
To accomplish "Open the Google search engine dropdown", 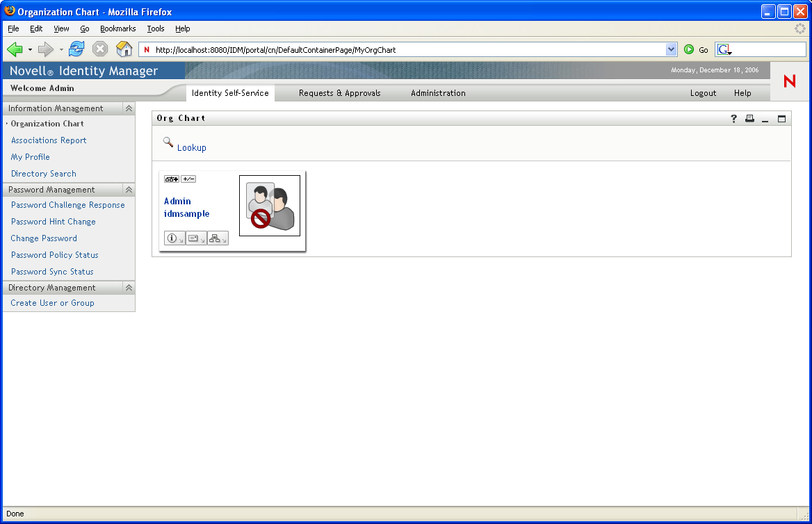I will coord(725,50).
